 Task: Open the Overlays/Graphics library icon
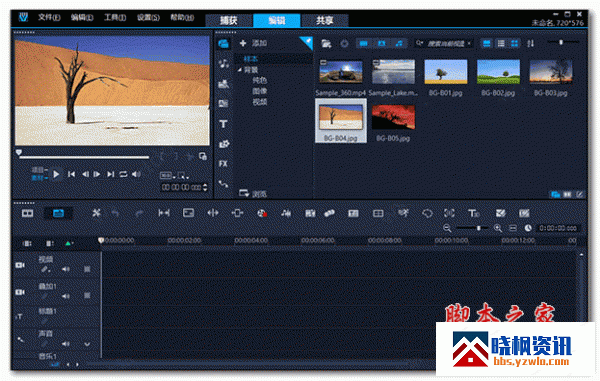223,144
